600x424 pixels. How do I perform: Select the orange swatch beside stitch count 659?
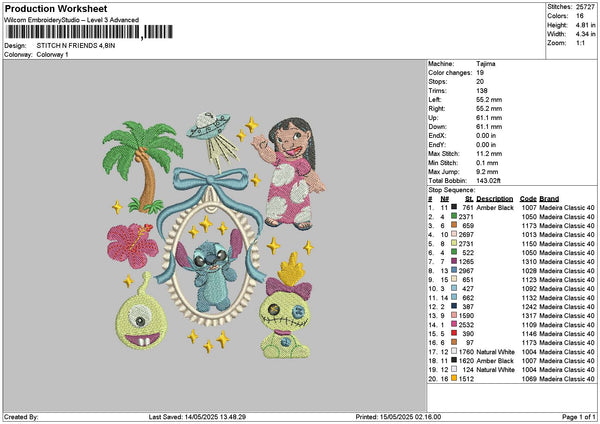coord(454,225)
